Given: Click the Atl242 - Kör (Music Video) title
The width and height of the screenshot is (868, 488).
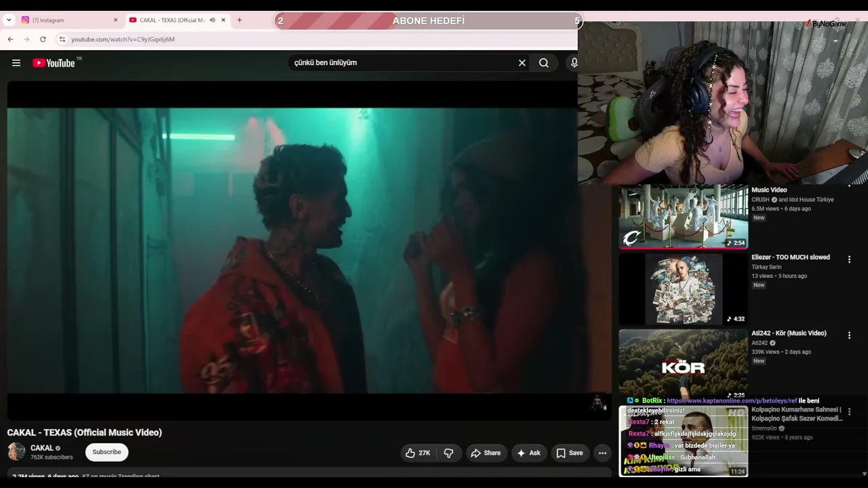Looking at the screenshot, I should pos(789,333).
